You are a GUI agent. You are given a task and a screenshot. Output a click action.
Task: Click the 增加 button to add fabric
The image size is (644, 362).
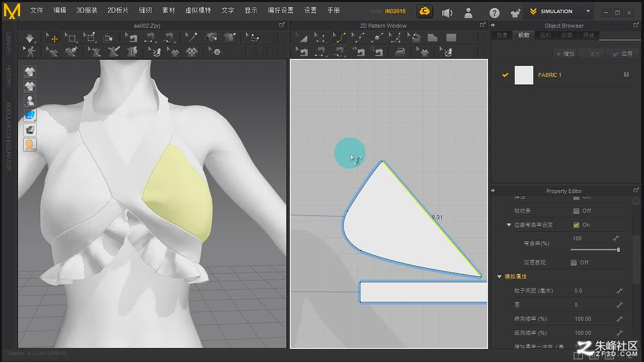point(565,54)
